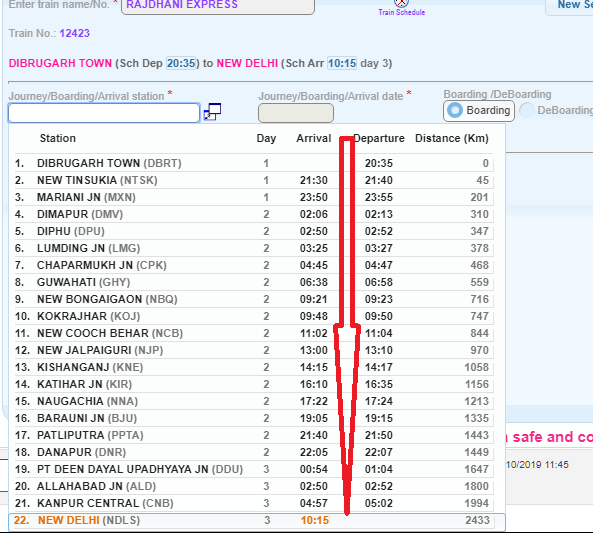
Task: Choose KISHANGANJ (KNE) station
Action: point(254,367)
